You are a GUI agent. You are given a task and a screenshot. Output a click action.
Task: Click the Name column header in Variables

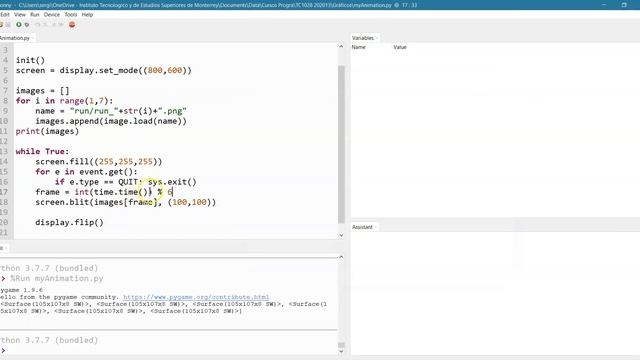358,47
